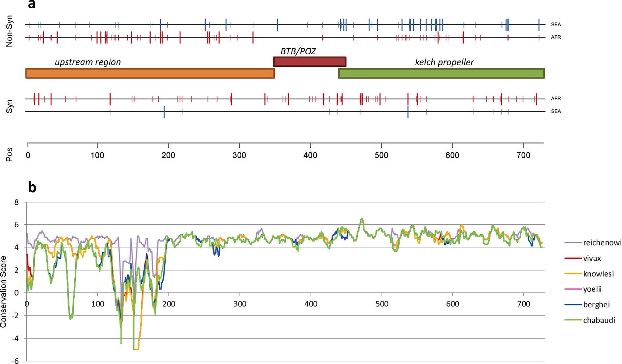
Task: Click the green kelch propeller bar
Action: point(441,73)
